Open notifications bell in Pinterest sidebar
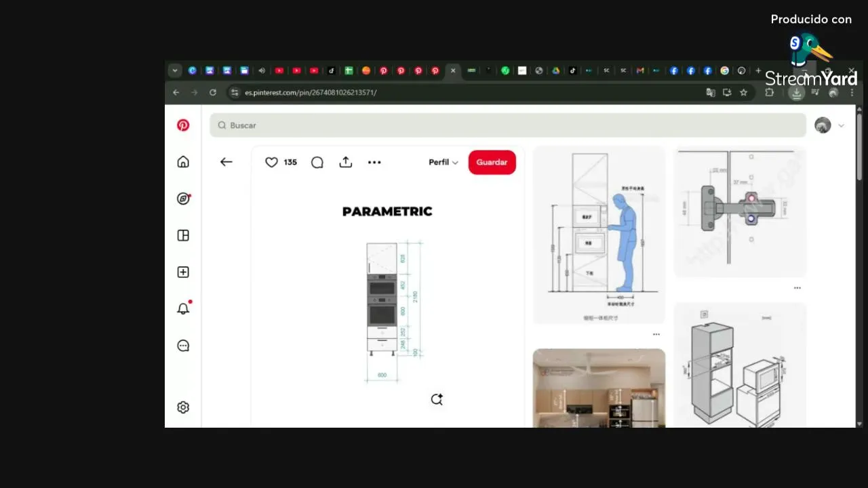868x488 pixels. [183, 308]
